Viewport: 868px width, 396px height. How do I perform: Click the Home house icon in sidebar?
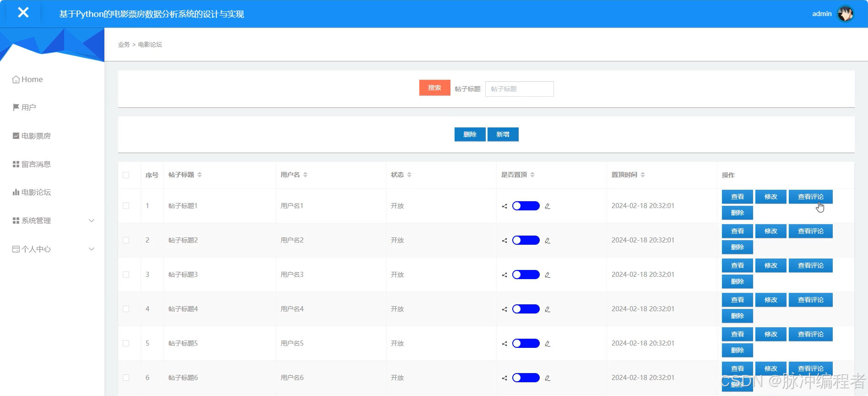point(16,79)
